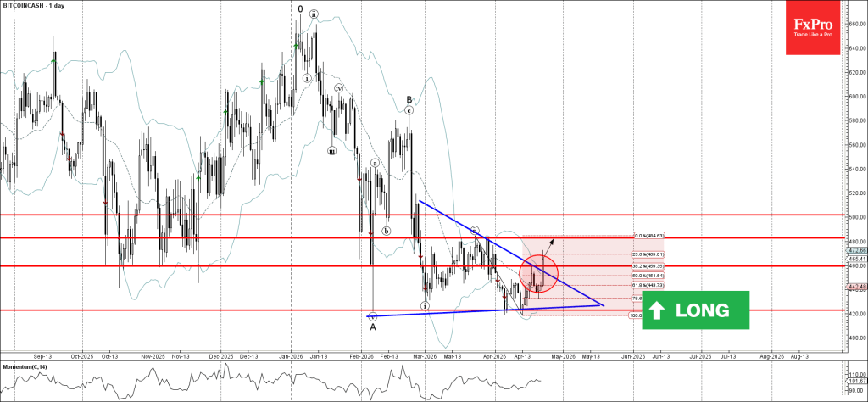Click the Aug-13 date axis label
The image size is (868, 402).
click(799, 356)
